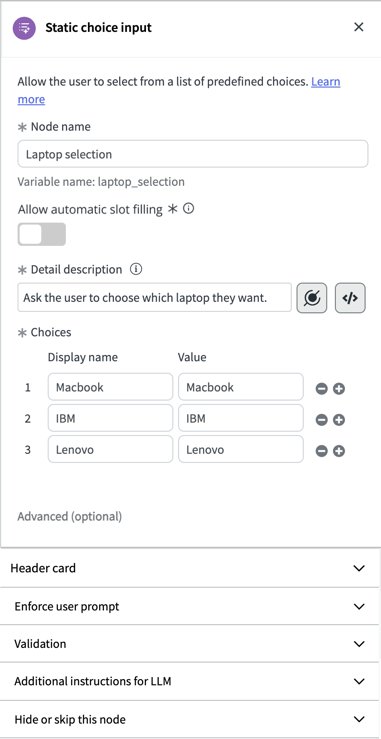
Task: Click the Node name input field
Action: 193,154
